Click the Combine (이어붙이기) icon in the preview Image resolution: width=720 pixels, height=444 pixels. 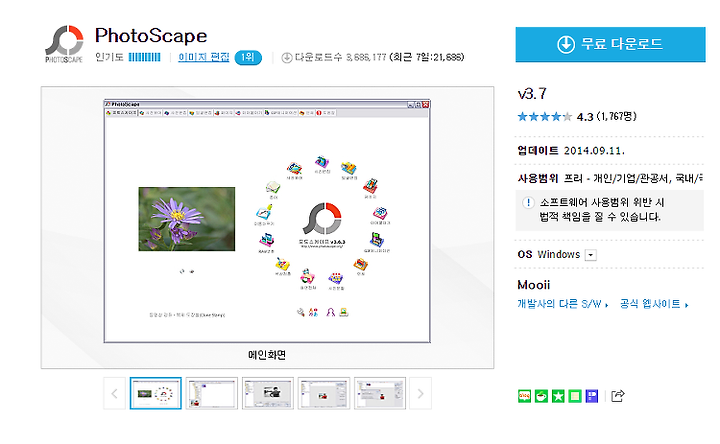380,213
